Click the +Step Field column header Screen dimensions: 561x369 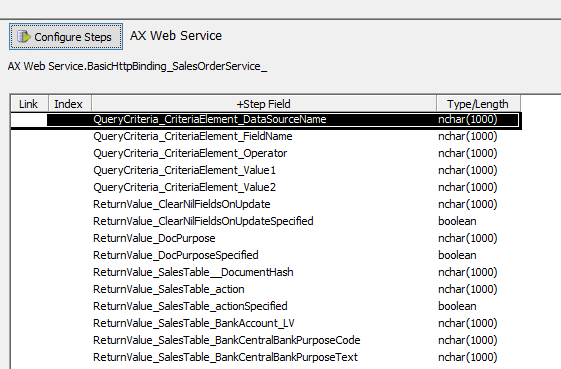click(x=264, y=104)
